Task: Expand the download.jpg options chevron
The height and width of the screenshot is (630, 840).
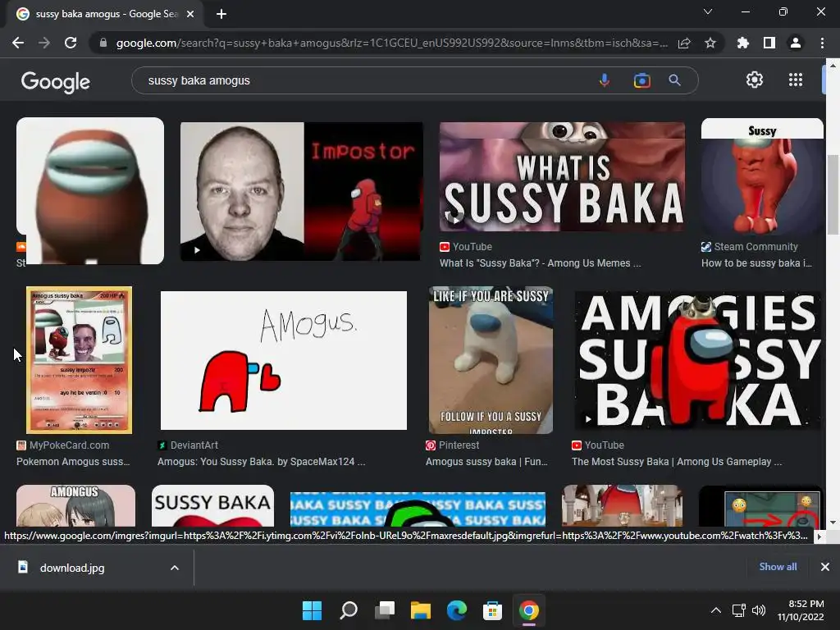Action: (175, 568)
